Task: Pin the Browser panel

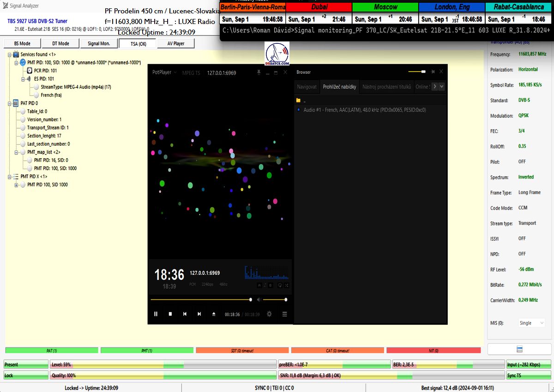Action: [433, 72]
